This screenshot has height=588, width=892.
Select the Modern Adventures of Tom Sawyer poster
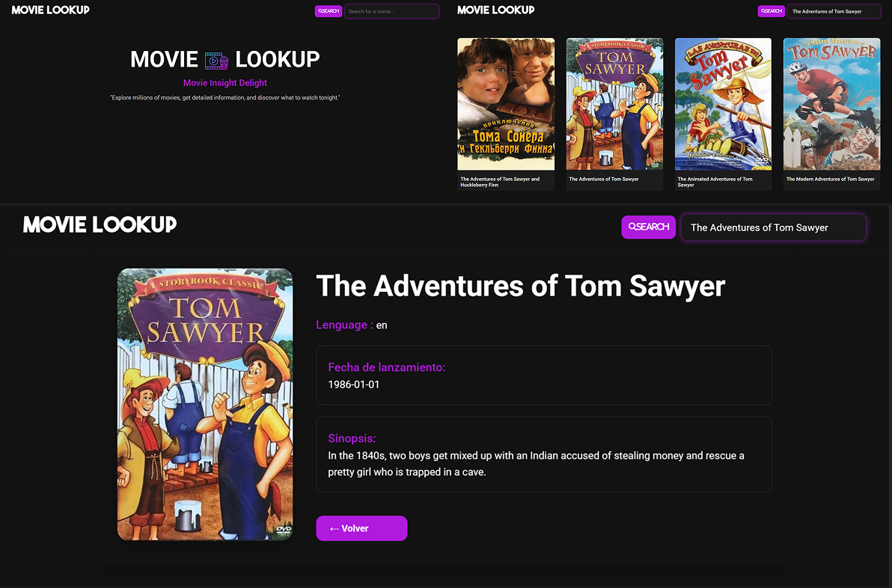pos(831,104)
